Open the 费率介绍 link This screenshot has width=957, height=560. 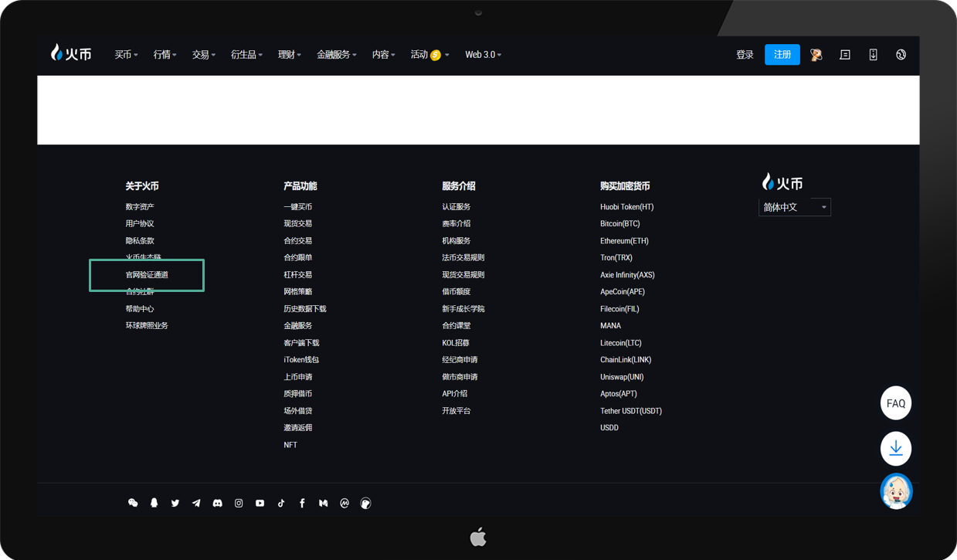click(x=456, y=224)
